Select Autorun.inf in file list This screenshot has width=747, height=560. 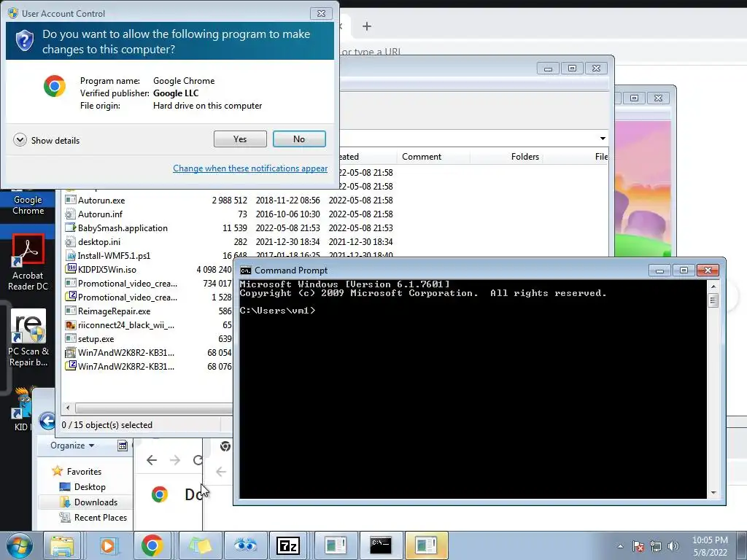100,214
